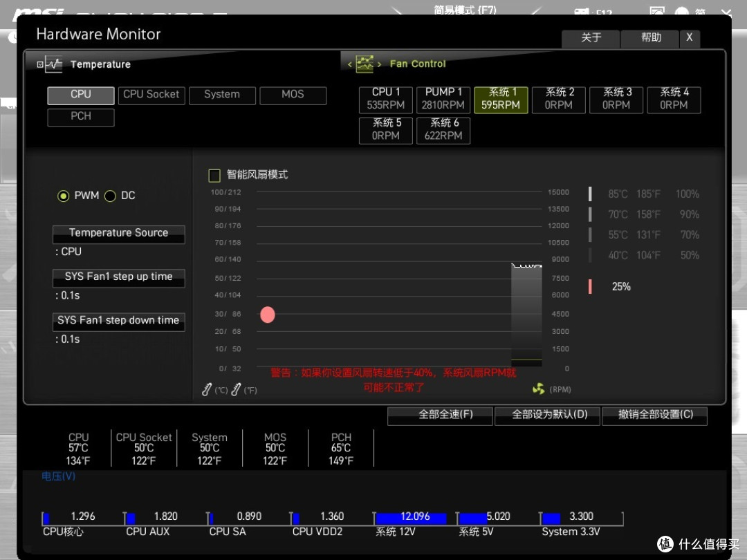This screenshot has width=747, height=560.
Task: Select the System temperature tab
Action: coord(222,95)
